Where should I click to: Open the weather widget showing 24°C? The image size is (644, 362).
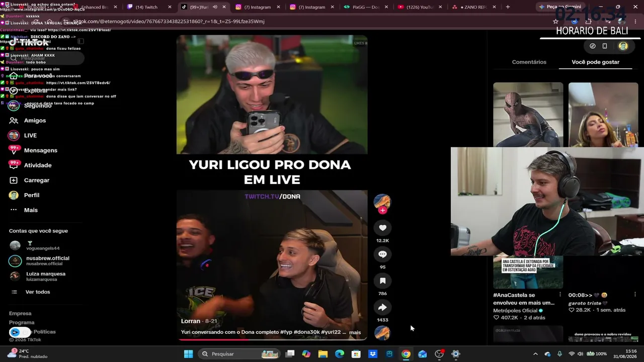(28, 353)
